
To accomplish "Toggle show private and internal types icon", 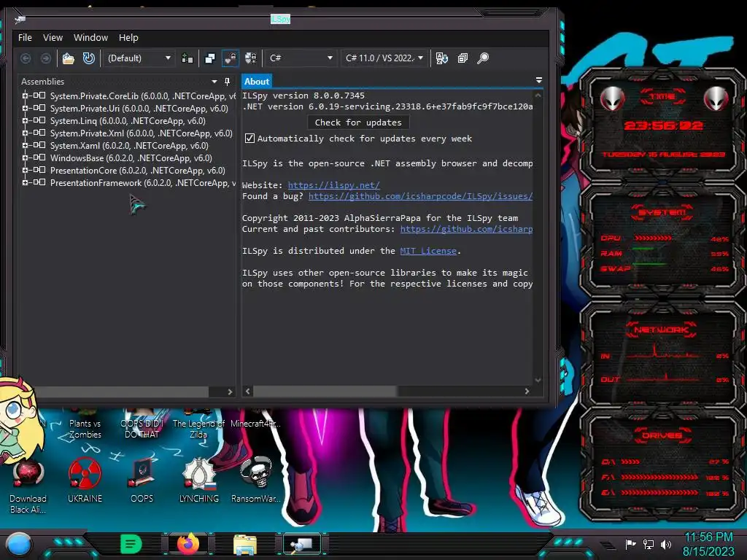I will pyautogui.click(x=231, y=58).
